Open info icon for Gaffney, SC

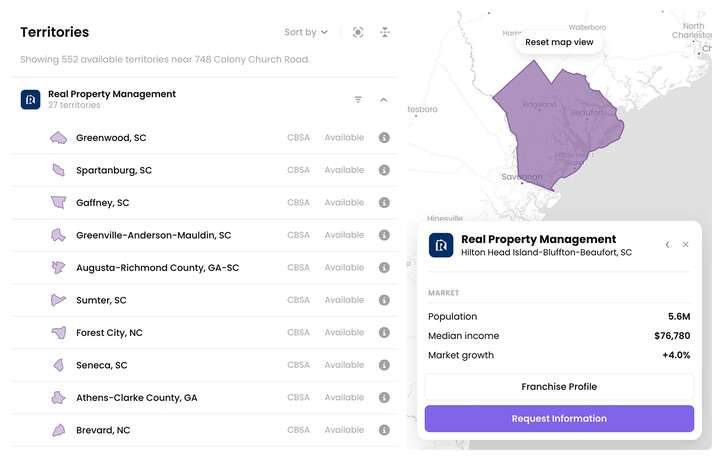[x=384, y=202]
